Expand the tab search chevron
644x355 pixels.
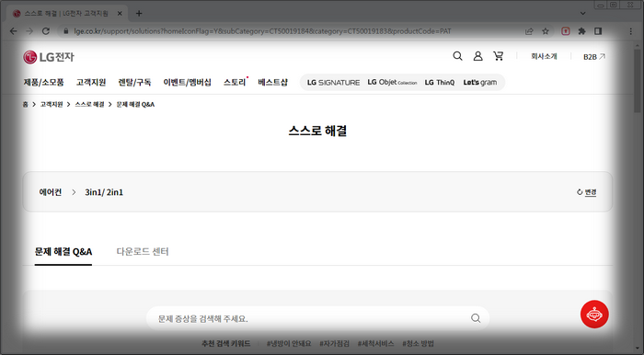582,14
